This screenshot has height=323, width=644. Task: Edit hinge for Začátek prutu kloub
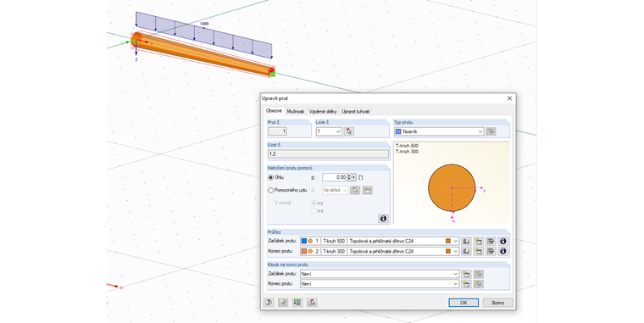point(478,274)
